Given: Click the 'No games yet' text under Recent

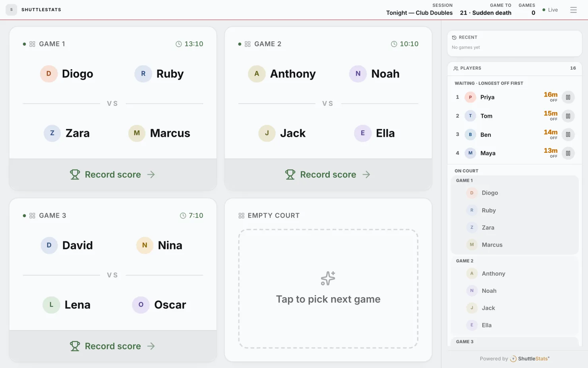Looking at the screenshot, I should tap(466, 47).
